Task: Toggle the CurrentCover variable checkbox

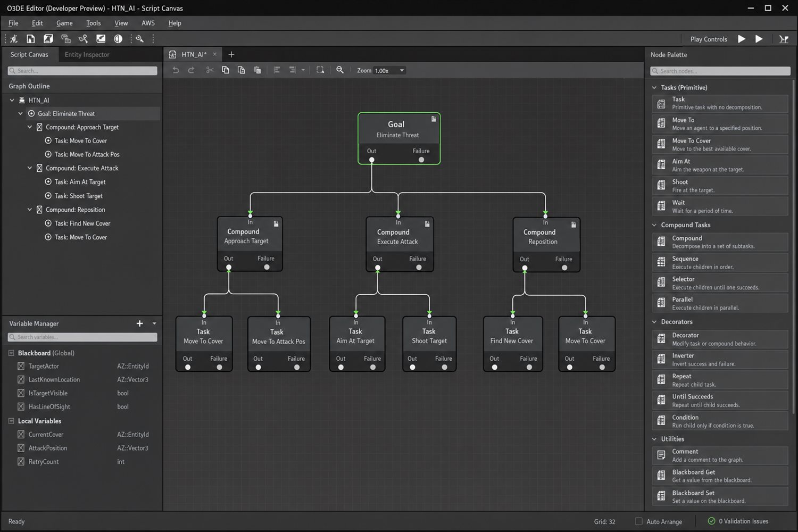Action: (x=21, y=435)
